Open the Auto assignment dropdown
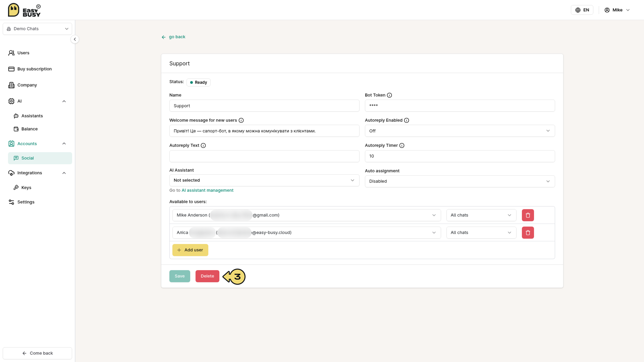This screenshot has width=644, height=362. click(460, 181)
